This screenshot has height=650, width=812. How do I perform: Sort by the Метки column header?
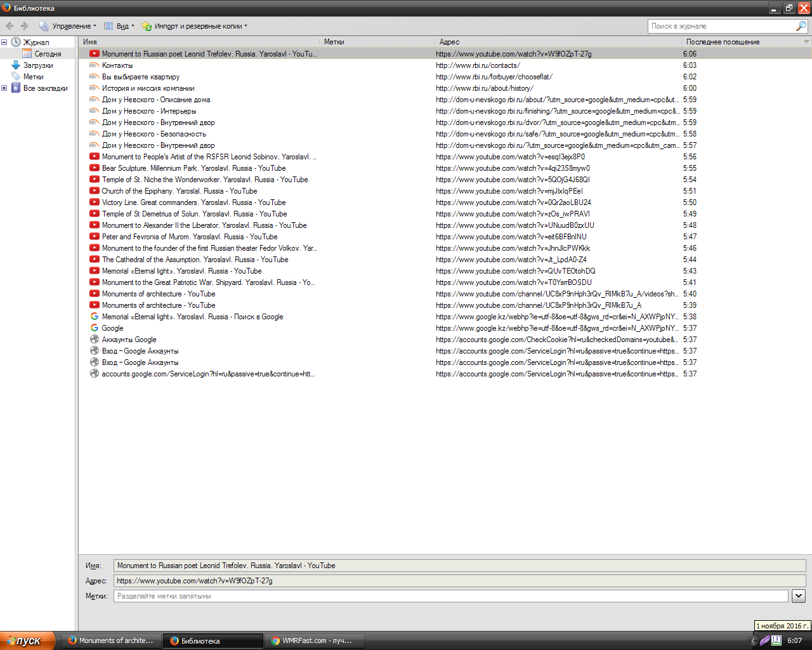point(377,42)
